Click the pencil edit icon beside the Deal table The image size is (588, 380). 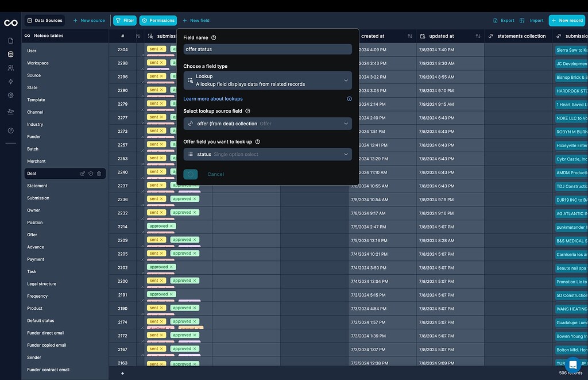[x=83, y=173]
